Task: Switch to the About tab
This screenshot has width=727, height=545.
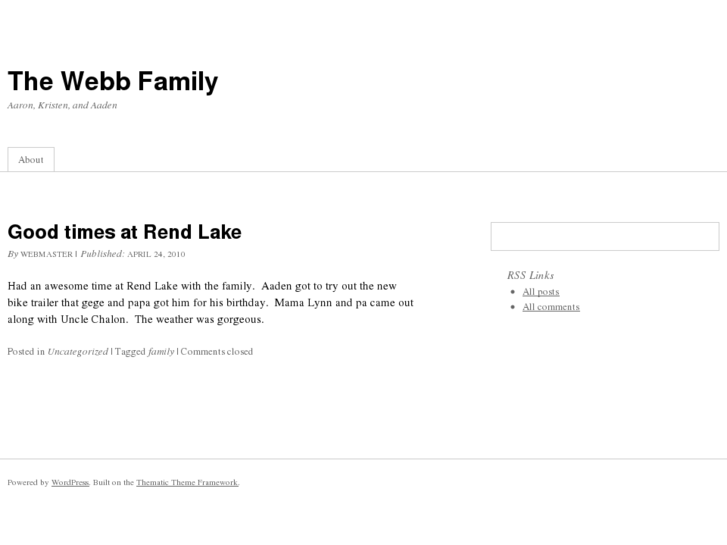Action: (31, 160)
